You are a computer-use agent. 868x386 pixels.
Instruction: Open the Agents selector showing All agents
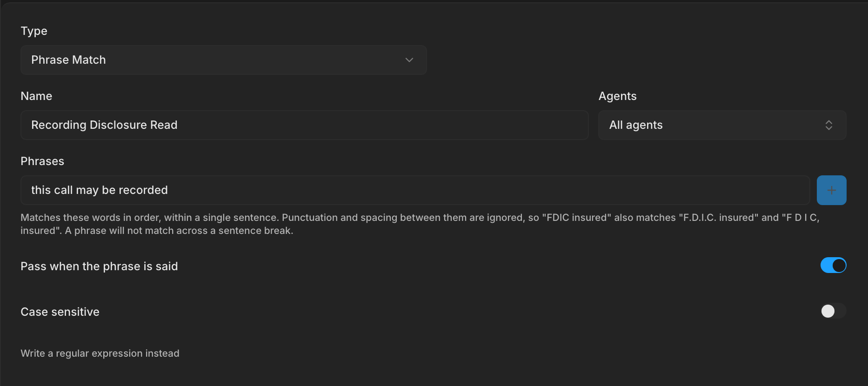(x=722, y=125)
